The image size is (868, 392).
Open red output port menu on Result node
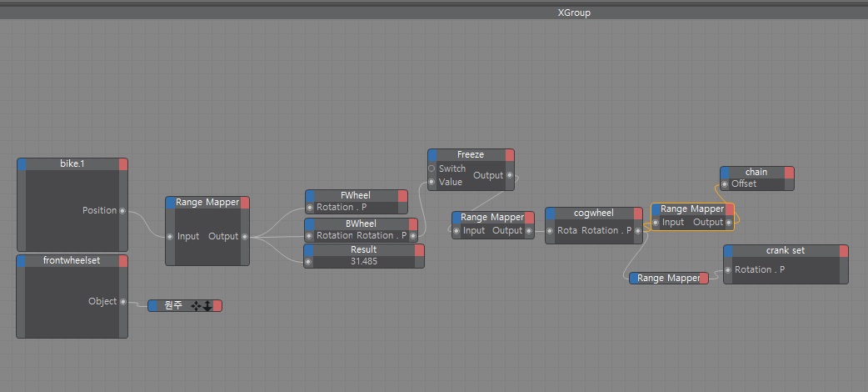tap(419, 250)
